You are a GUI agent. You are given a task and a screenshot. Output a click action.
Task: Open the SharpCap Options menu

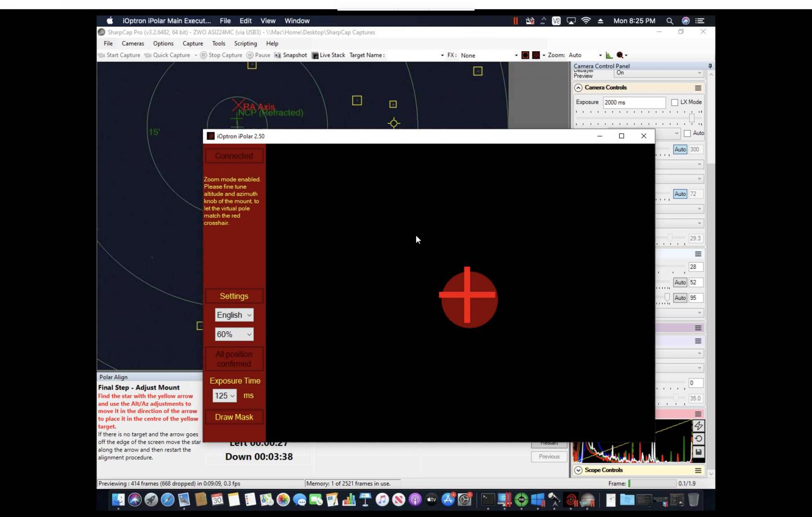(x=163, y=44)
